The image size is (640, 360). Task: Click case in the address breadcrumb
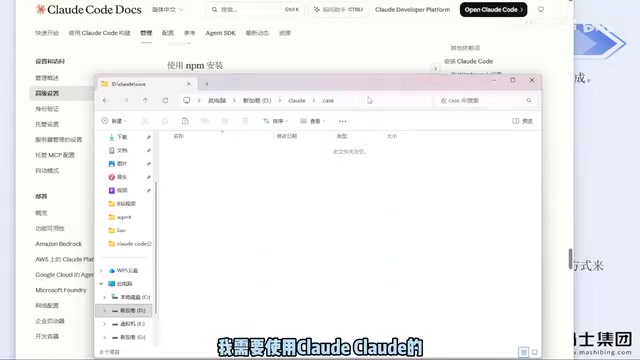[328, 100]
